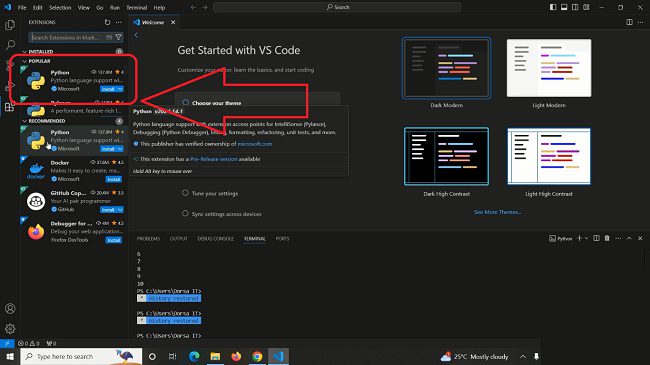Image resolution: width=650 pixels, height=365 pixels.
Task: Clear the extensions search results icon
Action: [x=109, y=37]
